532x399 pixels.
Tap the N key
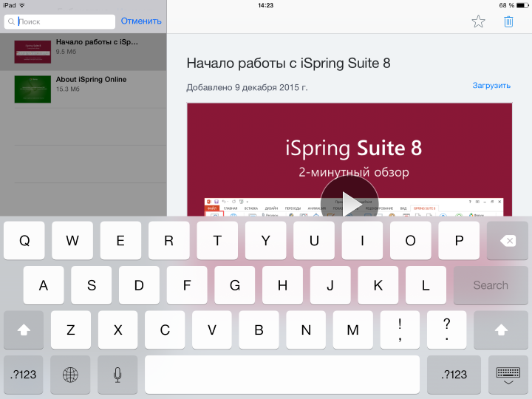306,330
